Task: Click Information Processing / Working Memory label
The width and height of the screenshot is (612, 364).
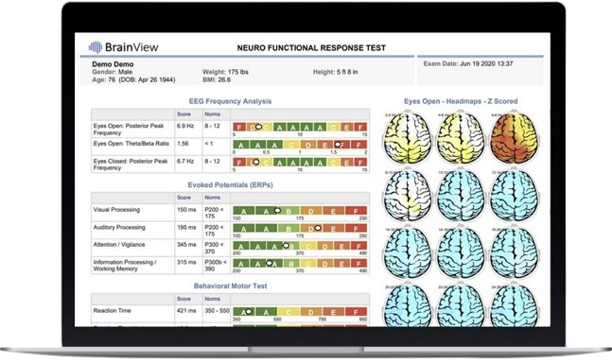Action: point(125,266)
